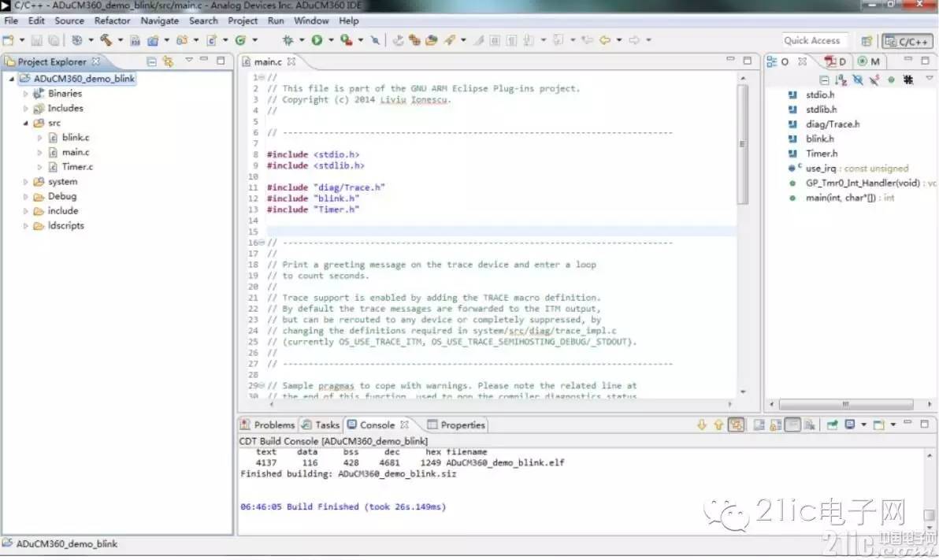
Task: Click the Open Perspective icon
Action: (x=867, y=41)
